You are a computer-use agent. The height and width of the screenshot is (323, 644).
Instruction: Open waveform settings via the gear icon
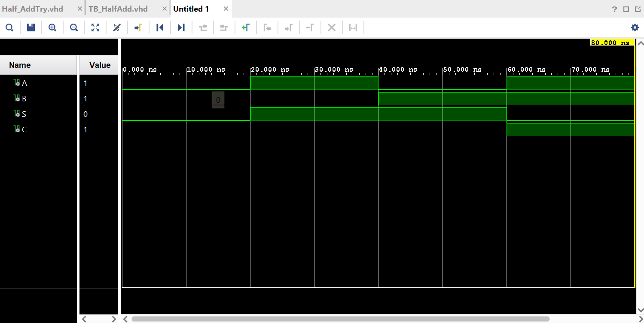pyautogui.click(x=635, y=27)
